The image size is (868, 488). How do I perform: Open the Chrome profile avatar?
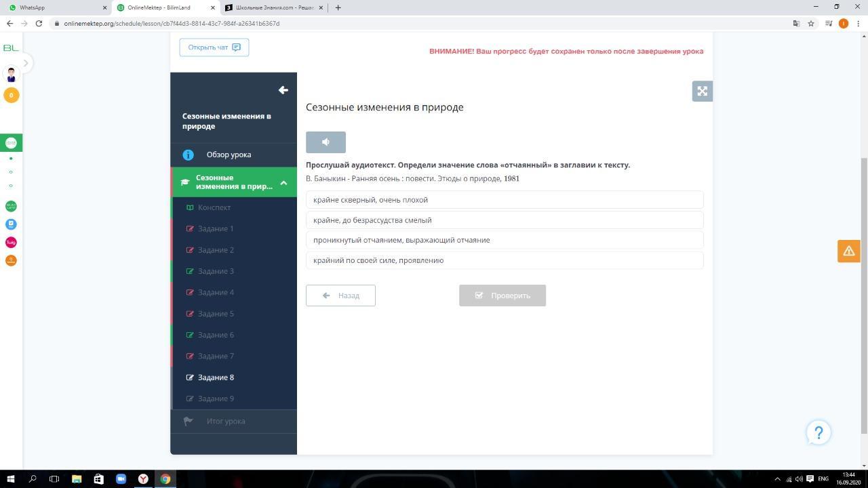click(844, 23)
